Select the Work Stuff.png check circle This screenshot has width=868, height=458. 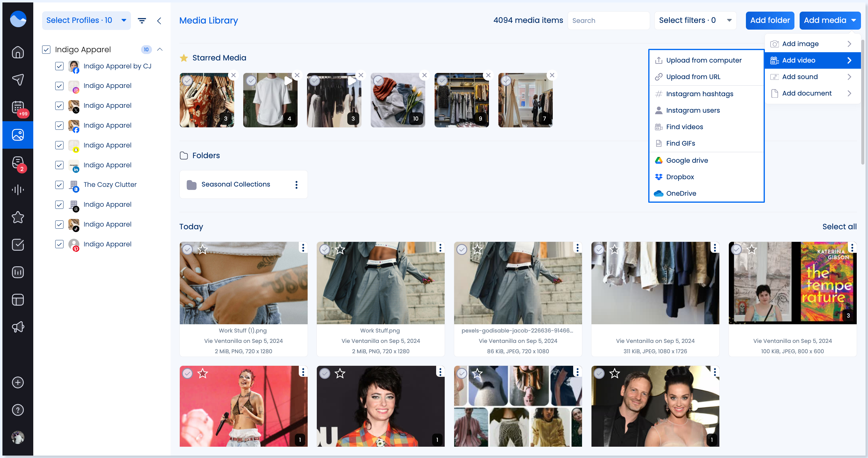pos(324,249)
